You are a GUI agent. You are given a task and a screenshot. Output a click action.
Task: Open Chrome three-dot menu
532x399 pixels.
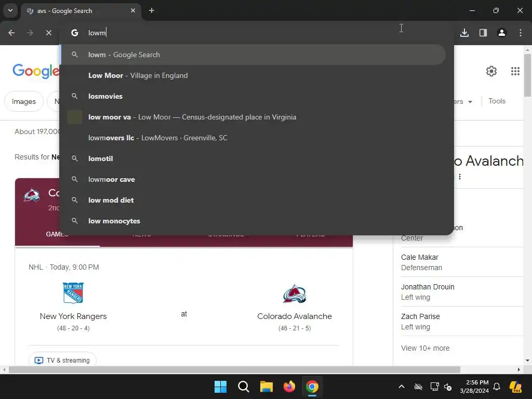pyautogui.click(x=521, y=33)
